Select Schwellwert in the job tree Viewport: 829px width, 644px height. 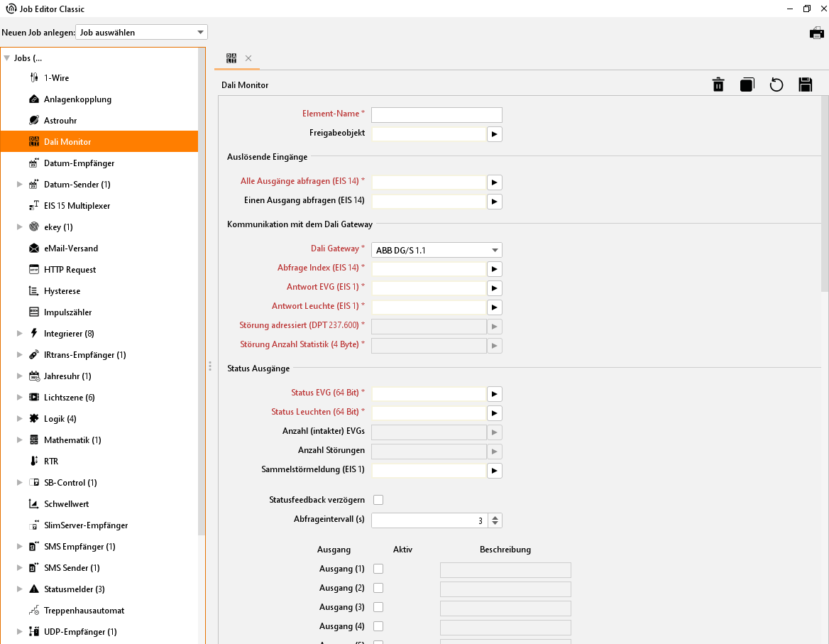66,504
